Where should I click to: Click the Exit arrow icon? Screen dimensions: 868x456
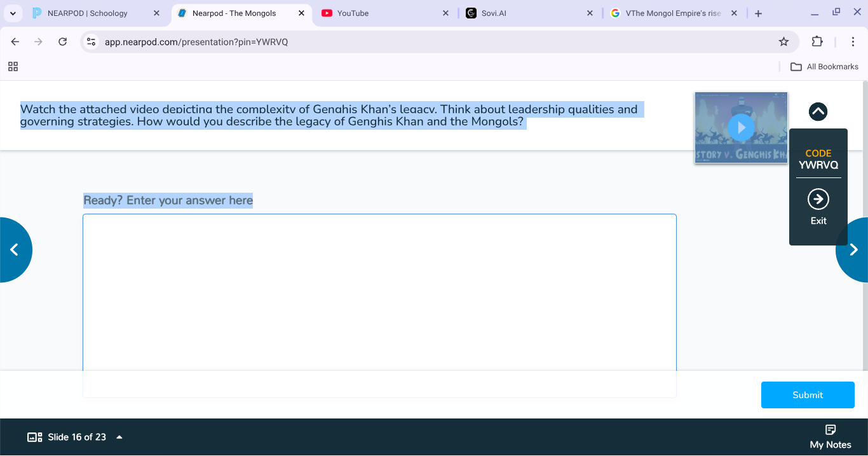point(818,200)
